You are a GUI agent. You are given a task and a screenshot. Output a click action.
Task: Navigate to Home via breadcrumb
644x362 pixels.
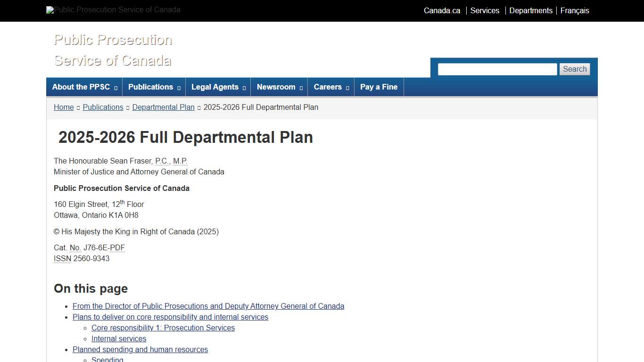[64, 107]
